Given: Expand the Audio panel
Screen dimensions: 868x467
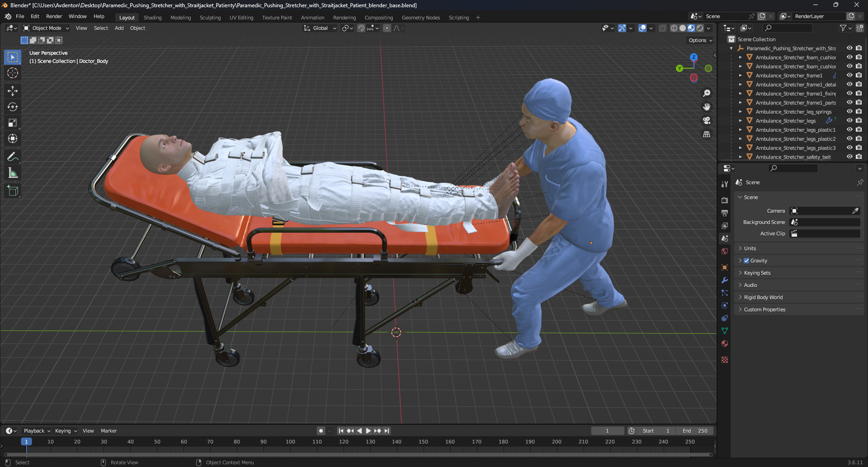Looking at the screenshot, I should [x=750, y=285].
